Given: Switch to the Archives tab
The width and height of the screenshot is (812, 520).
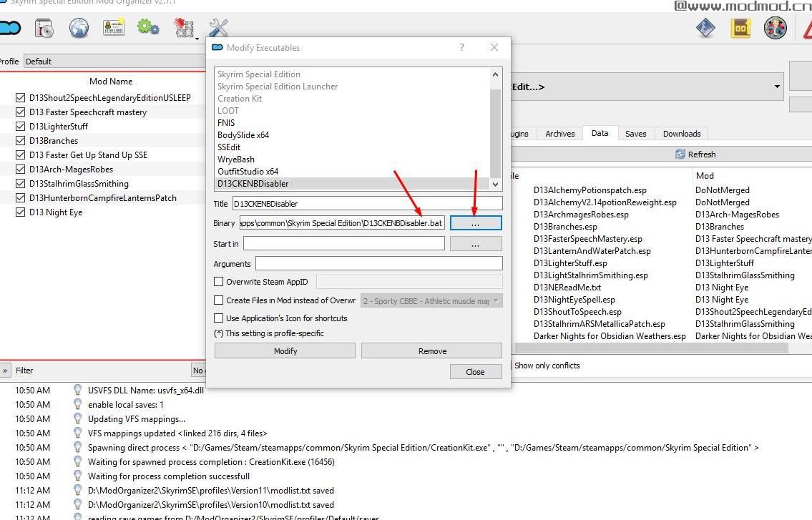Looking at the screenshot, I should tap(559, 134).
